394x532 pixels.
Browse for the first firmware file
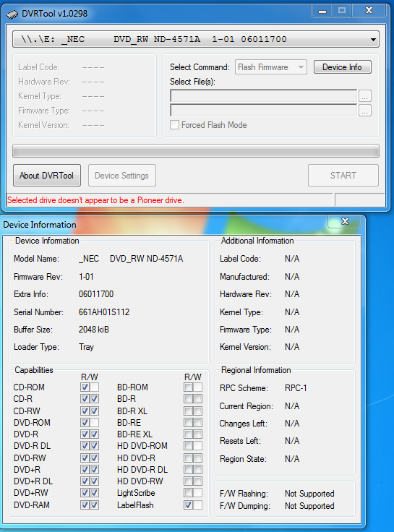tap(365, 96)
